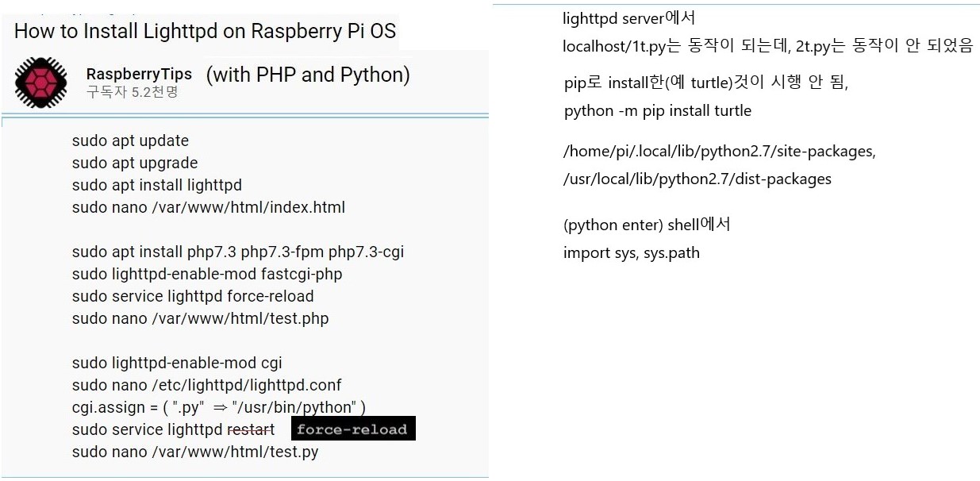Click the lighttpd-enable-mod fastcgi-php line
The image size is (980, 481).
tap(207, 274)
